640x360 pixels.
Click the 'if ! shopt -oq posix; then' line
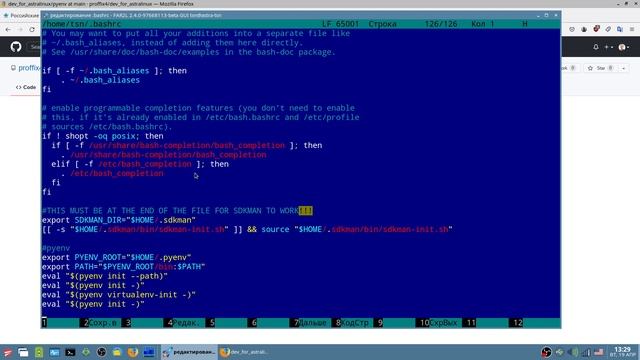pos(102,136)
